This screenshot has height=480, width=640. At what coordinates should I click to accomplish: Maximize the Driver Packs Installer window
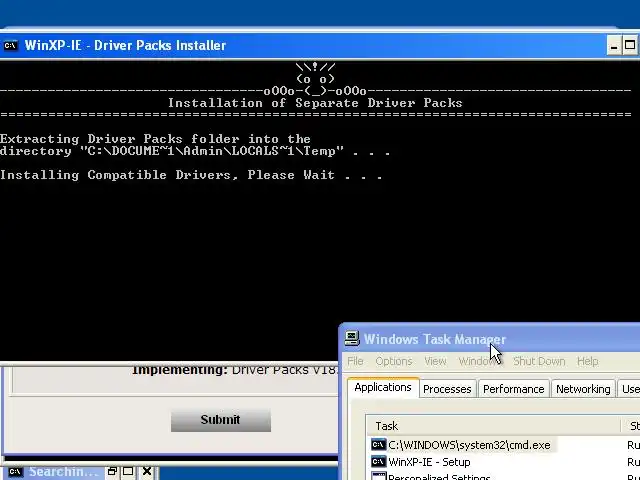tap(630, 46)
